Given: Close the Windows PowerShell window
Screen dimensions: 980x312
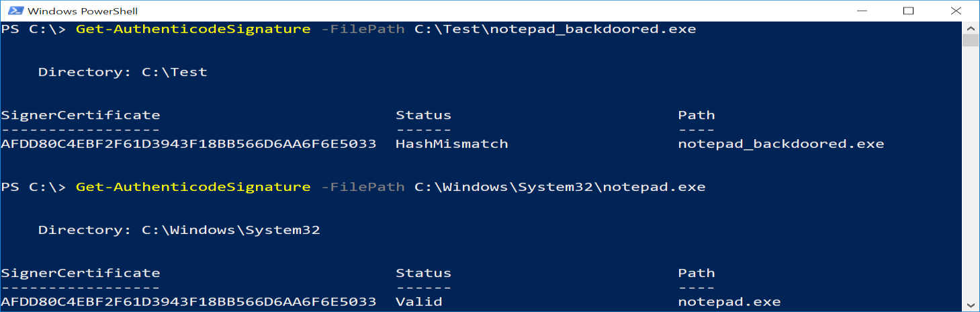Looking at the screenshot, I should pyautogui.click(x=955, y=11).
